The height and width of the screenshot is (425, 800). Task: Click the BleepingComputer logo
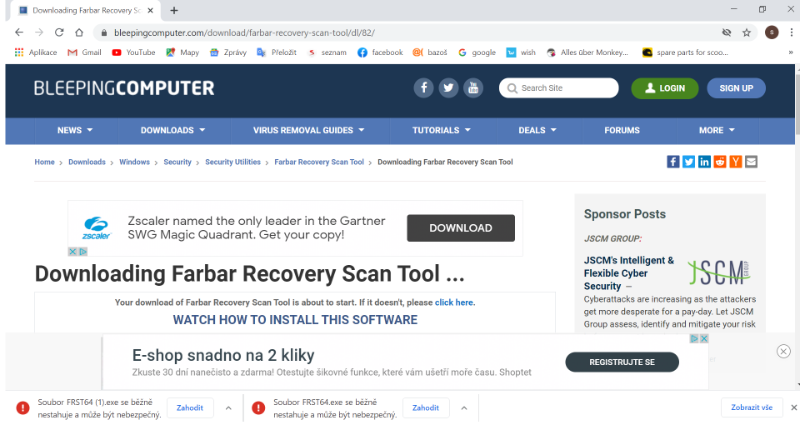click(x=124, y=88)
